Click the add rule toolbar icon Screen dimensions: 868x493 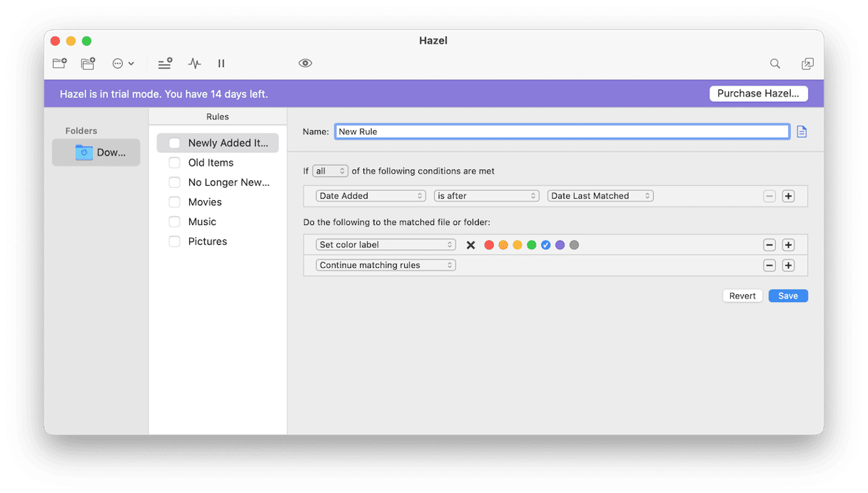[165, 64]
